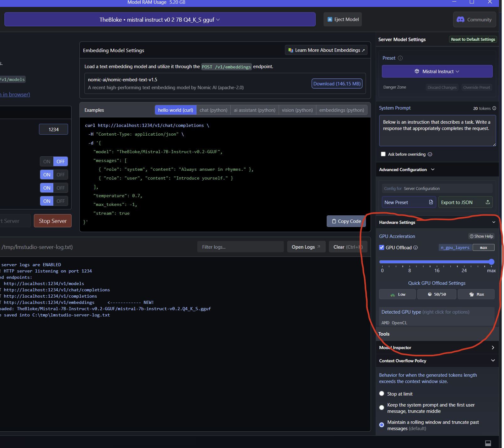Download the nomic embedding model

(x=337, y=84)
